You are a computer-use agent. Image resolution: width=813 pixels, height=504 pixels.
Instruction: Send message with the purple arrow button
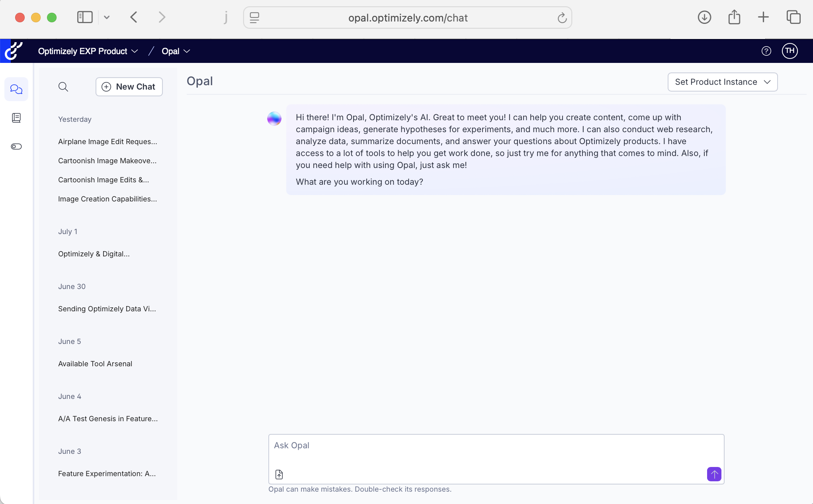[x=714, y=474]
